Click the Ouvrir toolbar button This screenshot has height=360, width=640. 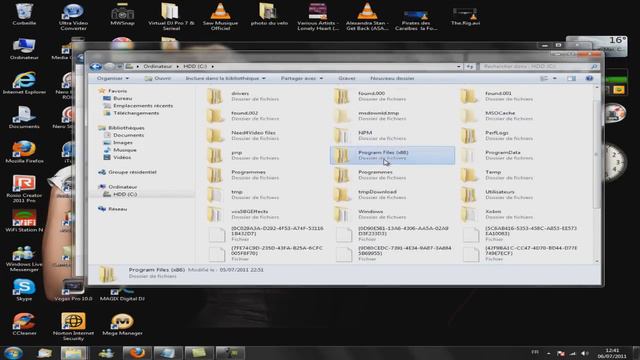pyautogui.click(x=158, y=78)
